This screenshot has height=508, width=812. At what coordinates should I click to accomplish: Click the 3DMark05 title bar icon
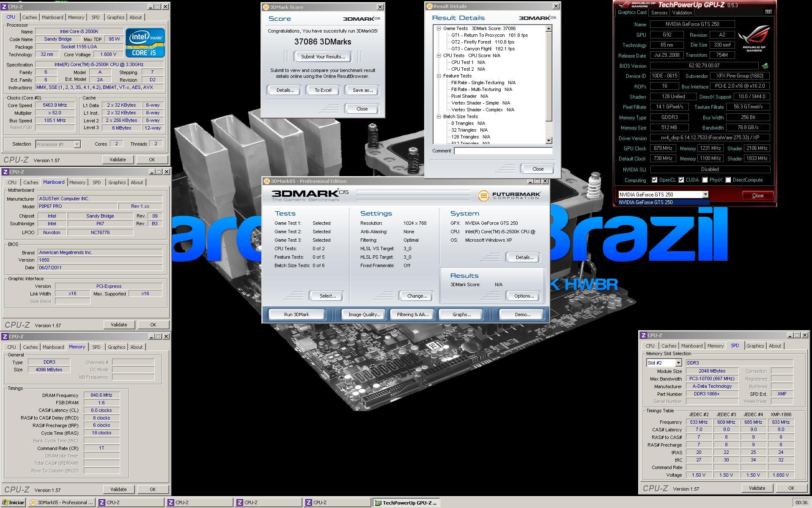[267, 181]
